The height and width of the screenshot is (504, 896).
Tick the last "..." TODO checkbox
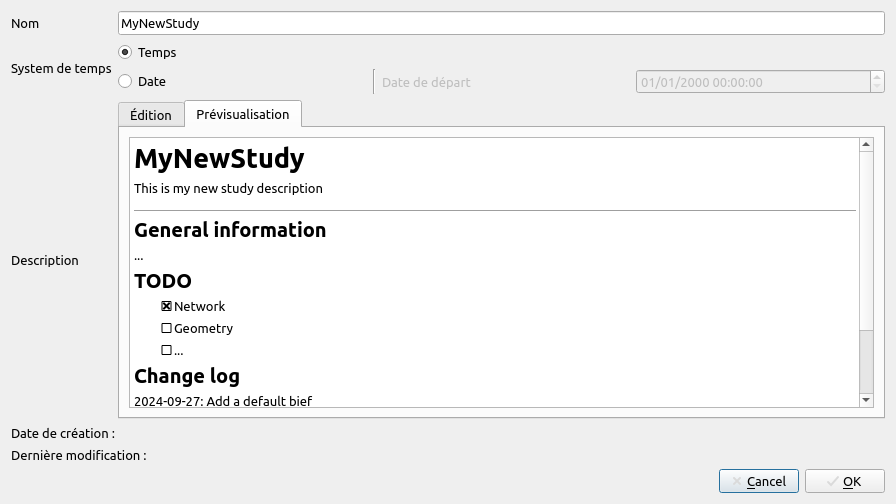[x=167, y=351]
